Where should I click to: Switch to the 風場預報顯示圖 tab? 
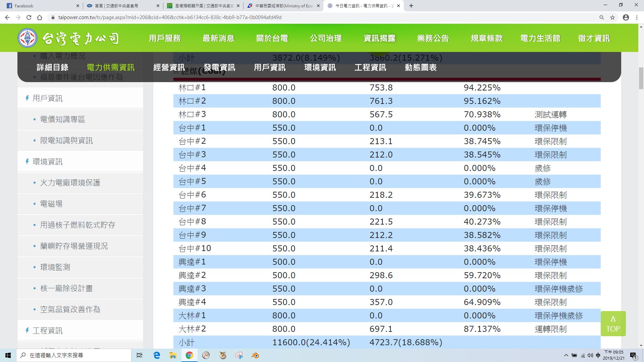(x=203, y=6)
